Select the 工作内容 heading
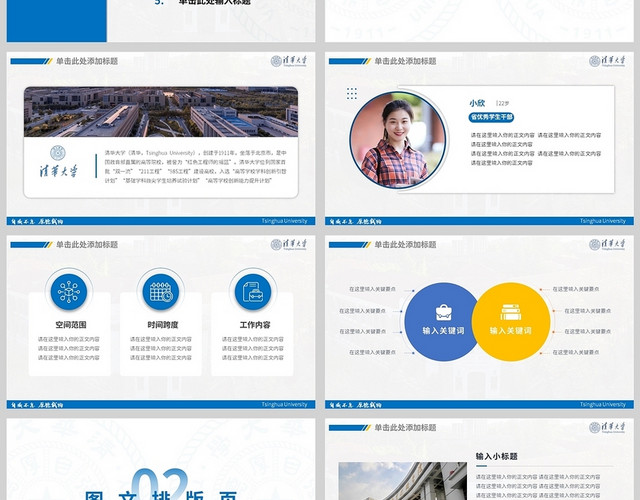The height and width of the screenshot is (500, 640). pos(255,325)
